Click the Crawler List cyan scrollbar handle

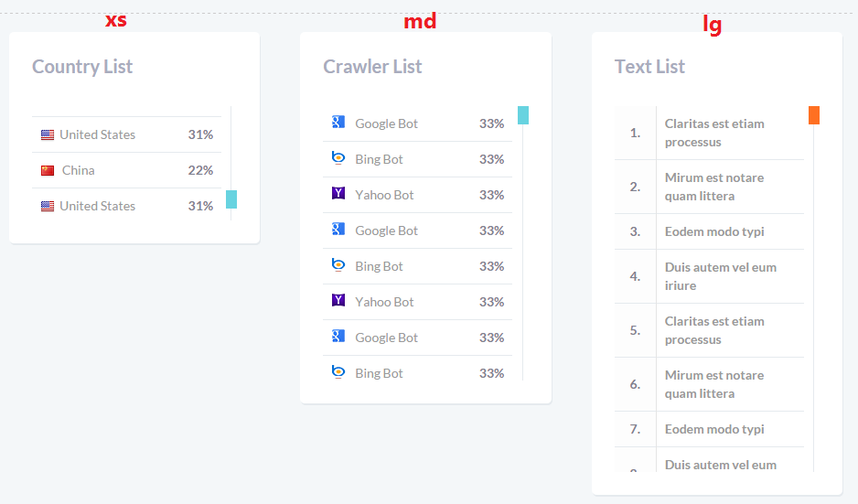pos(523,115)
